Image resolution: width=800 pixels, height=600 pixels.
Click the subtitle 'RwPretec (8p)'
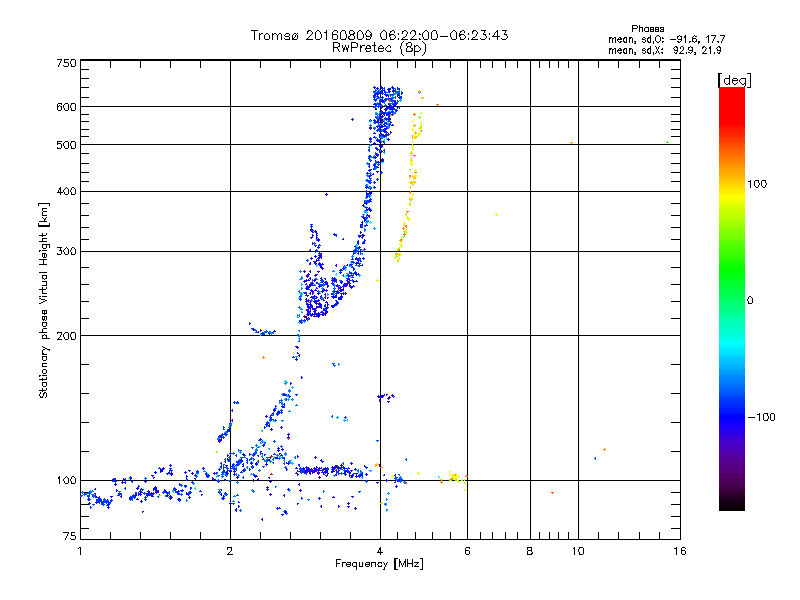379,48
